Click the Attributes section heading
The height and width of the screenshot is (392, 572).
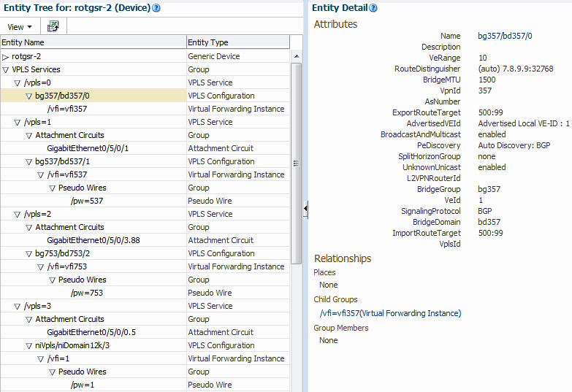(x=335, y=24)
